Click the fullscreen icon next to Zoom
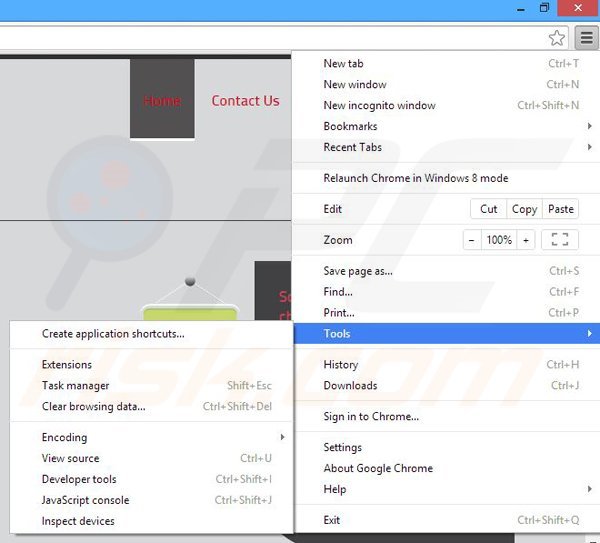This screenshot has width=600, height=543. (560, 240)
